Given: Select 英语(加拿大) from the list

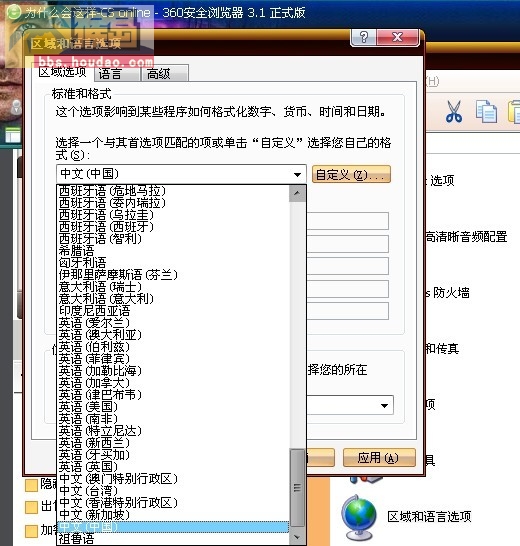Looking at the screenshot, I should [173, 383].
